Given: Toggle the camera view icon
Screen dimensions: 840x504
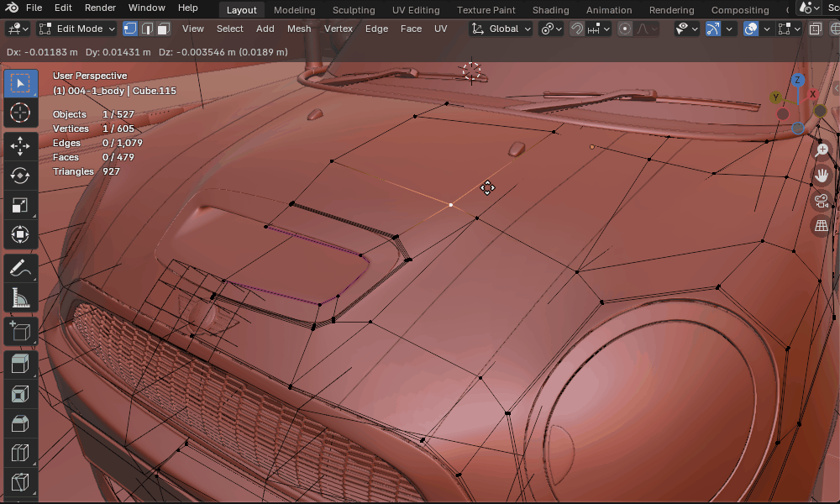Looking at the screenshot, I should pos(822,200).
